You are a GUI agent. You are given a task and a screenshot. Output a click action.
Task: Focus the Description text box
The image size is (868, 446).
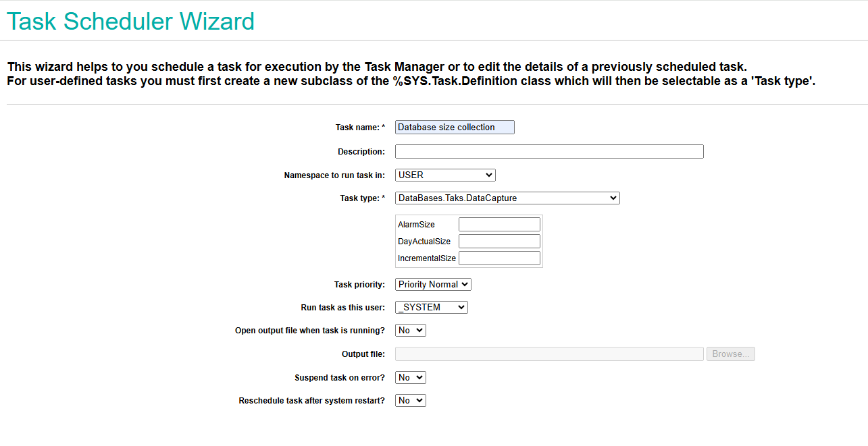point(549,152)
